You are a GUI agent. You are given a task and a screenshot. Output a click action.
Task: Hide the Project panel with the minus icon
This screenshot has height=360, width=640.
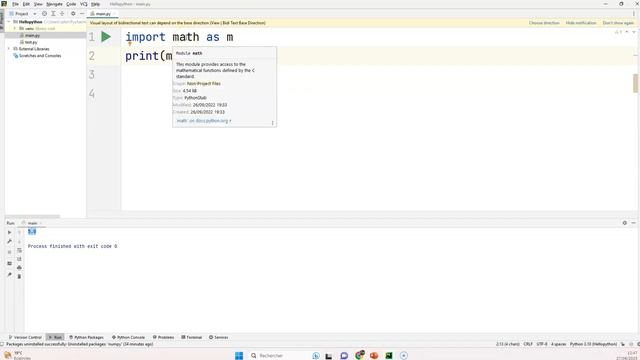tap(82, 13)
